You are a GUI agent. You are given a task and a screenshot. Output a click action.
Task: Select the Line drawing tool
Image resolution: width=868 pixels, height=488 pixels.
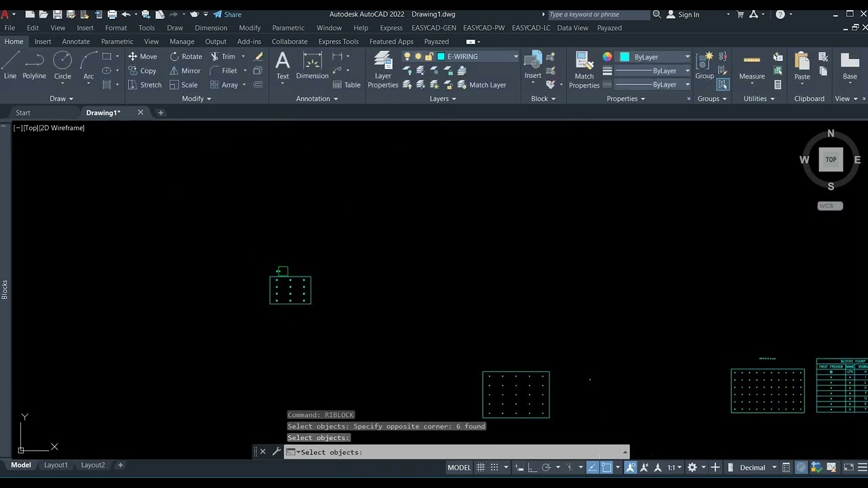(10, 66)
